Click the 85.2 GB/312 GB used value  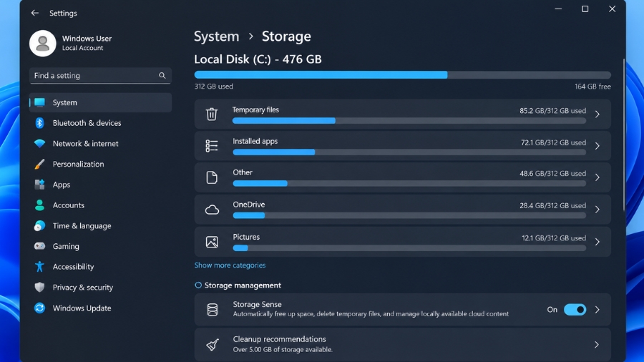coord(552,111)
